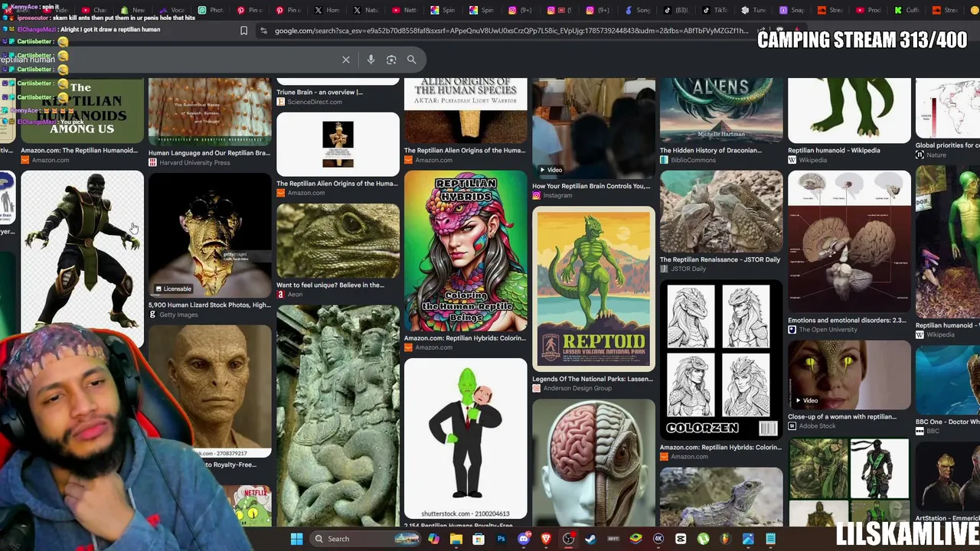This screenshot has width=980, height=551.
Task: Open black and green ninja character image
Action: [x=82, y=250]
